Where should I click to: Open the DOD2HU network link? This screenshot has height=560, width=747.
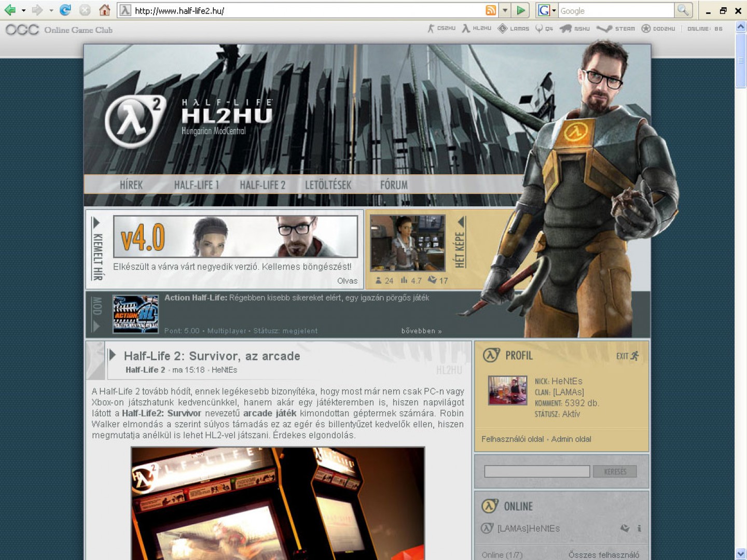click(658, 29)
